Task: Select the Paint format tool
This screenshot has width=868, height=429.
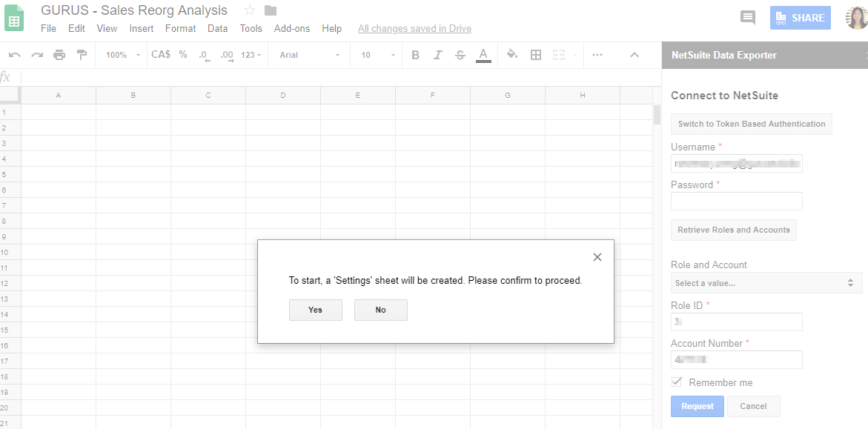Action: 82,54
